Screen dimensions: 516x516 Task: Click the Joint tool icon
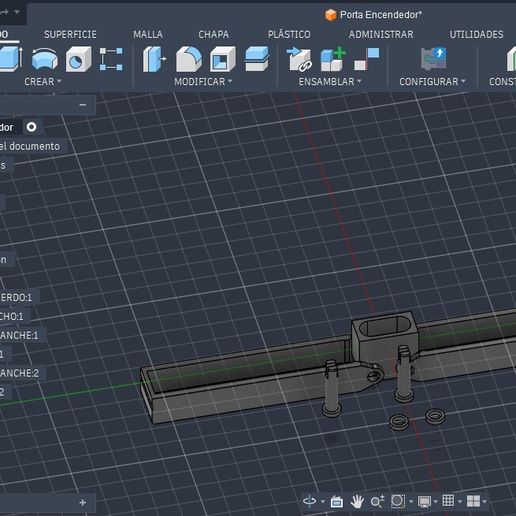pos(367,59)
